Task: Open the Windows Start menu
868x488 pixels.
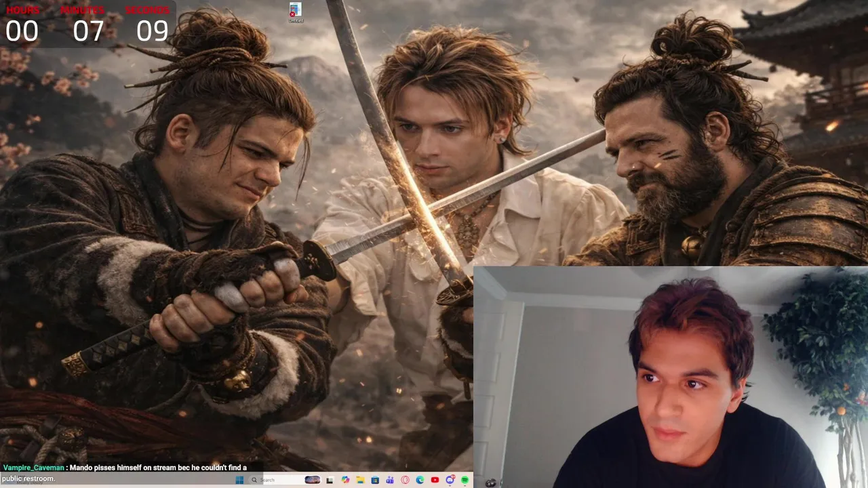Action: point(239,480)
